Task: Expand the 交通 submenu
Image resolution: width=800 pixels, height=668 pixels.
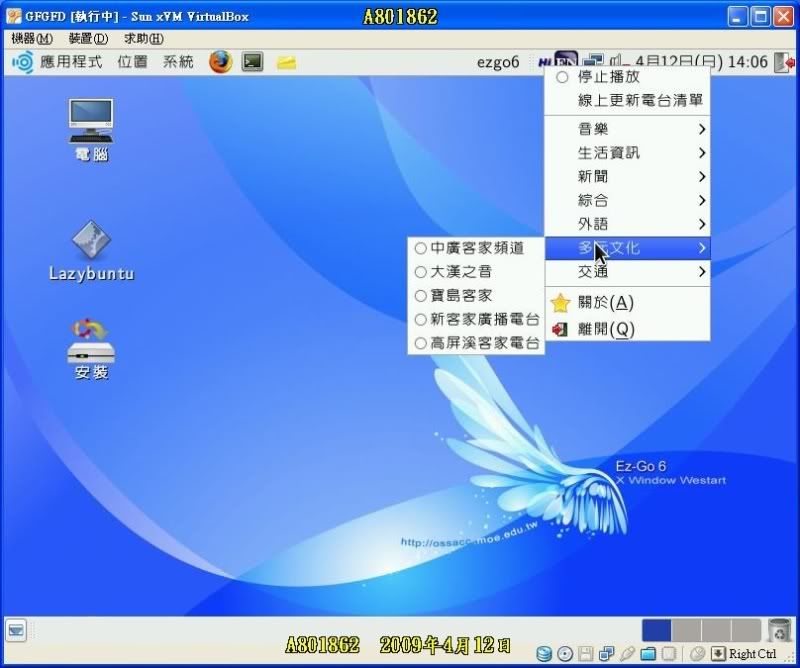Action: click(x=628, y=271)
